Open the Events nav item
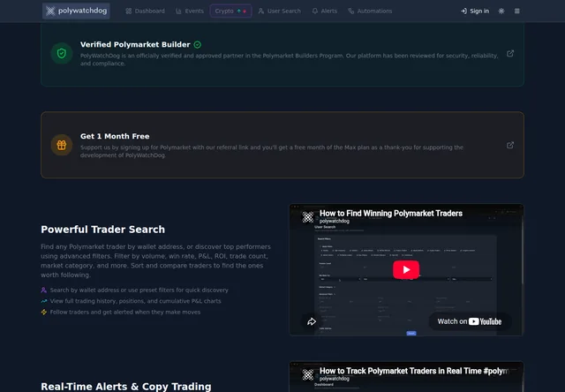 pos(190,11)
